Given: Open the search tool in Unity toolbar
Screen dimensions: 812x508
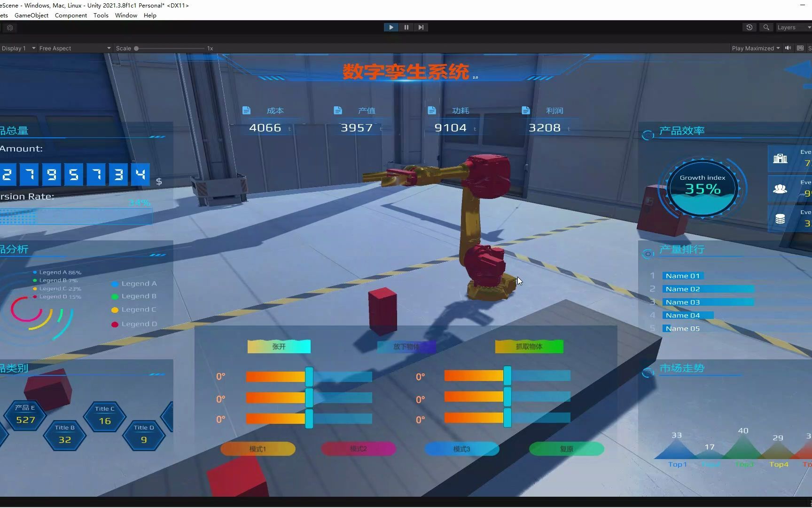Looking at the screenshot, I should 766,27.
